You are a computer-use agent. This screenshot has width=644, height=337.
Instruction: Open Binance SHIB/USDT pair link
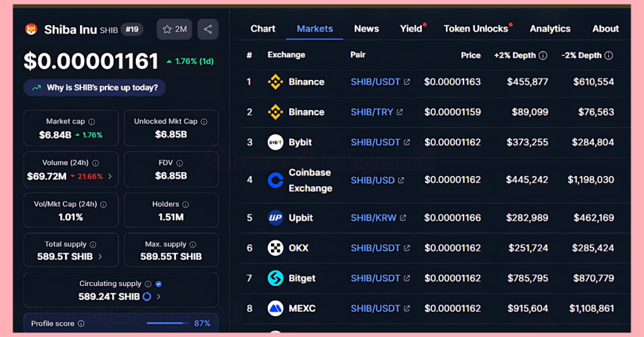click(375, 82)
